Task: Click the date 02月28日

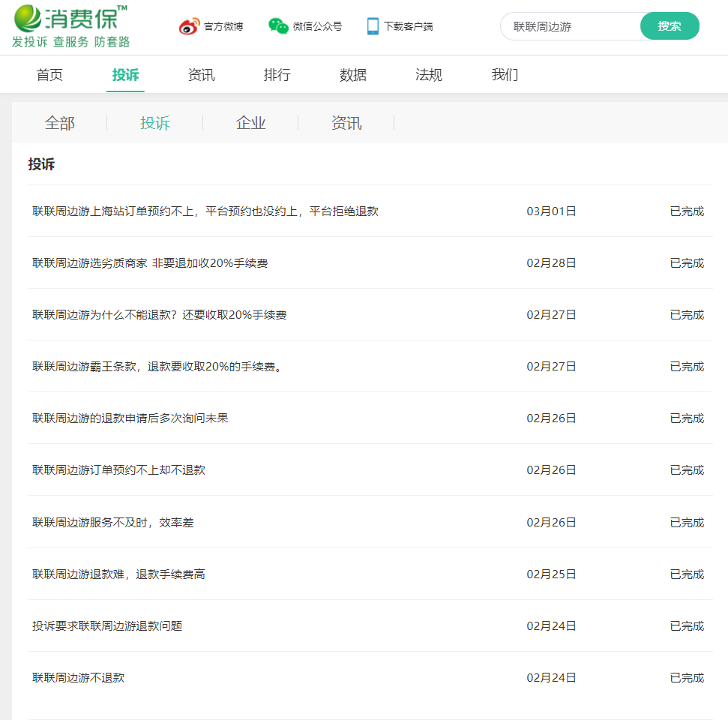Action: pos(551,263)
